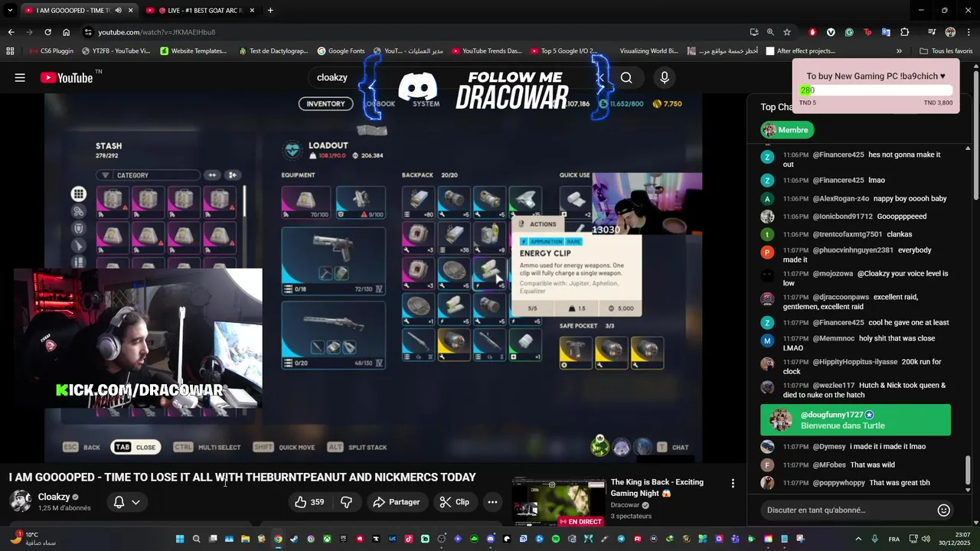View site information icon in address bar
The width and height of the screenshot is (980, 551).
point(89,32)
